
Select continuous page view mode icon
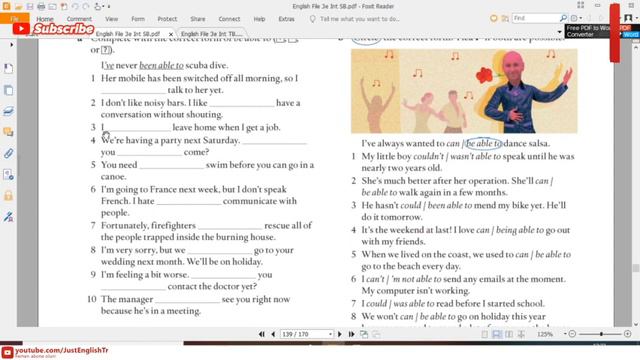pos(497,334)
